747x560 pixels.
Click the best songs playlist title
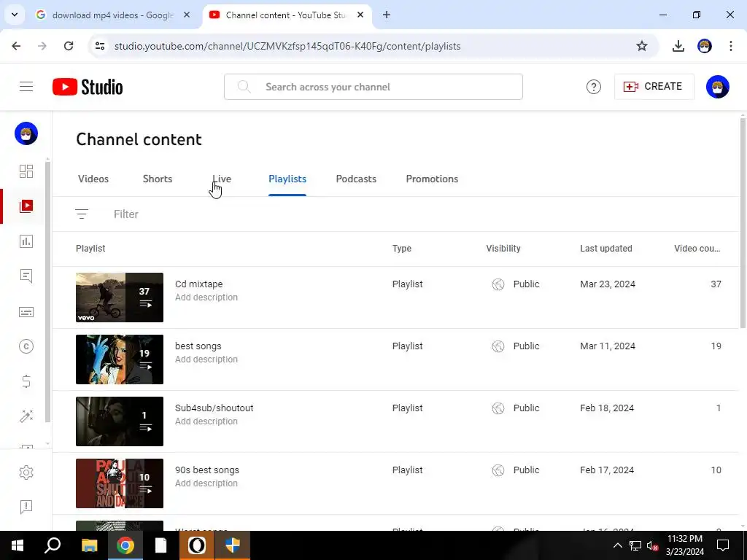pyautogui.click(x=198, y=346)
